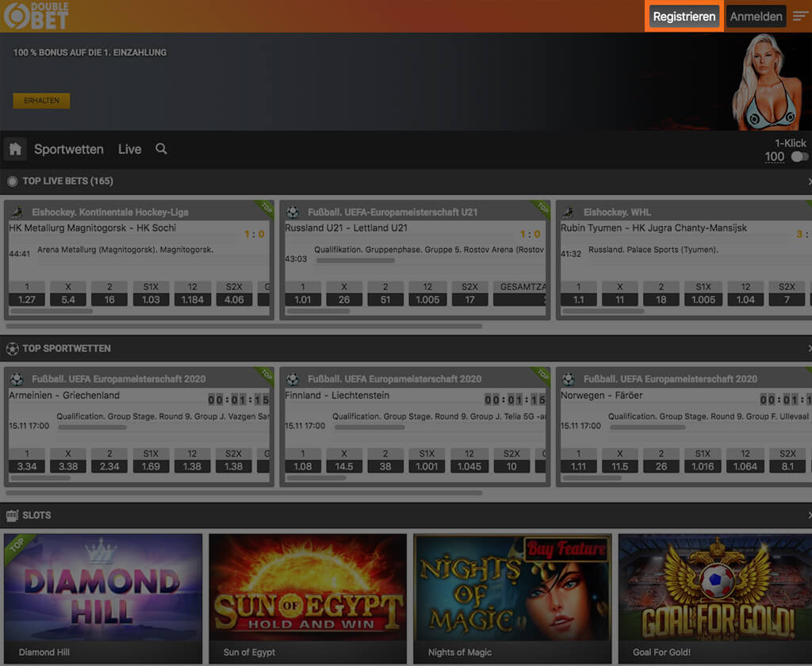Select odds 4.06 S2X in Metallurg match
Image resolution: width=812 pixels, height=666 pixels.
pos(234,300)
